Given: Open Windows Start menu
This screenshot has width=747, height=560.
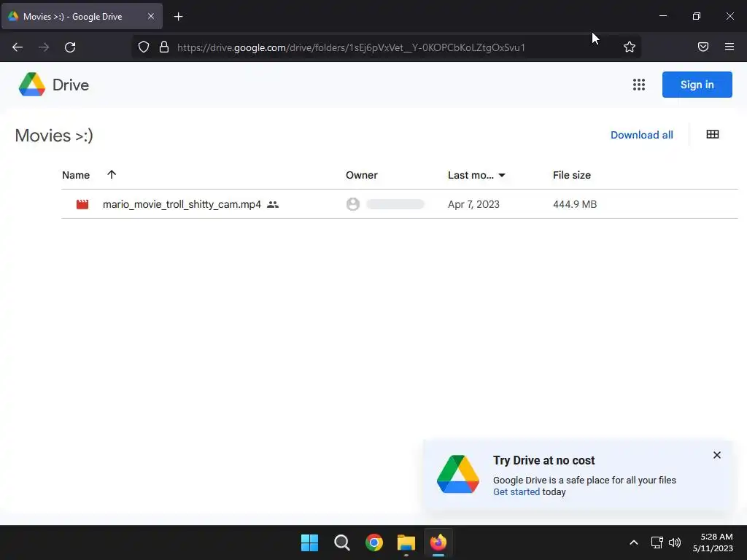Looking at the screenshot, I should click(309, 542).
